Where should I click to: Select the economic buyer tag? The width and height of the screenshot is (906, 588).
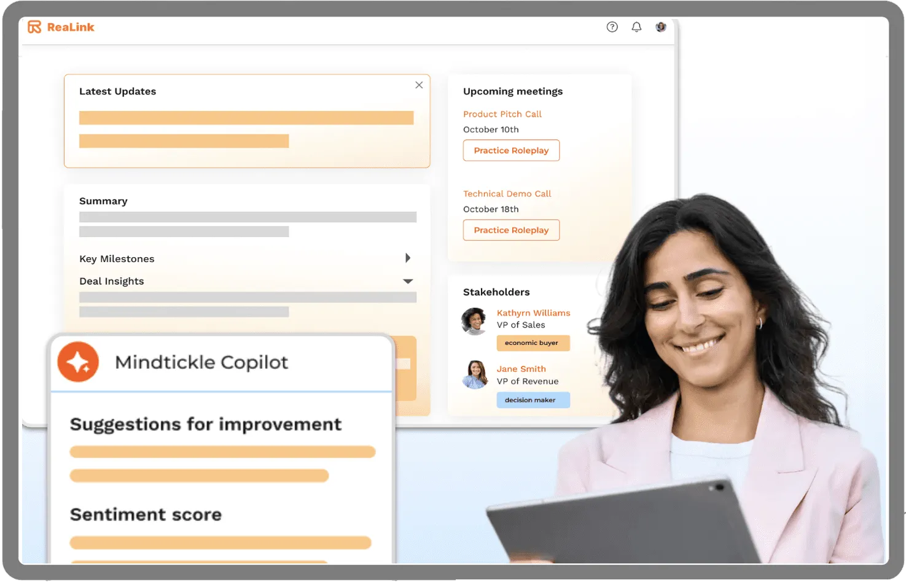(x=533, y=343)
